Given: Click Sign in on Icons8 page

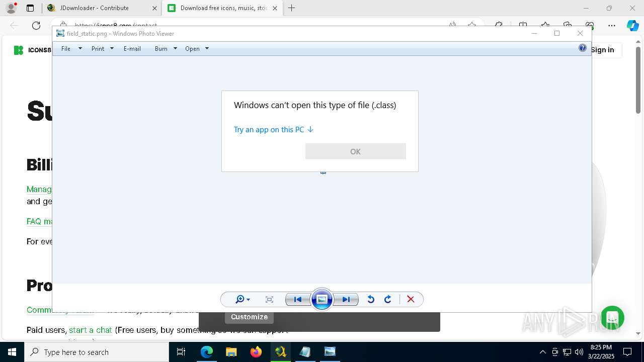Looking at the screenshot, I should 603,50.
